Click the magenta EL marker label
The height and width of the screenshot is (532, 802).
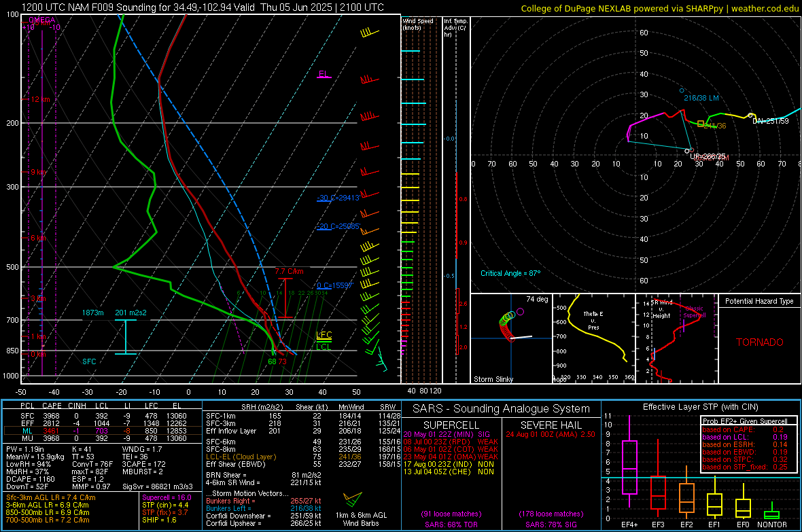point(324,74)
